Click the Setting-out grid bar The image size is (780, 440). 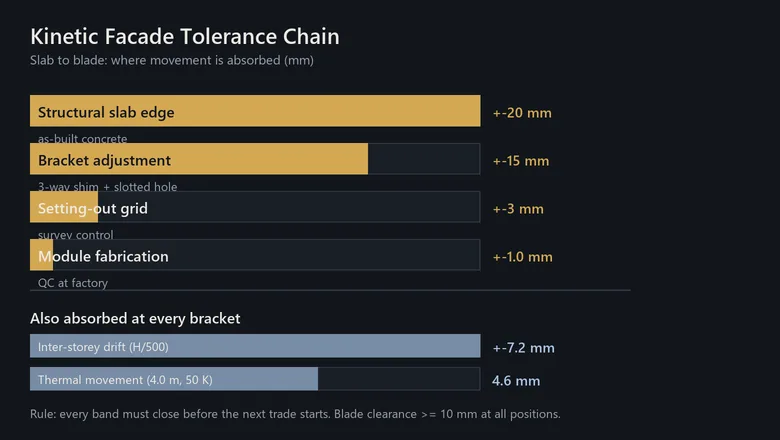[x=255, y=207]
